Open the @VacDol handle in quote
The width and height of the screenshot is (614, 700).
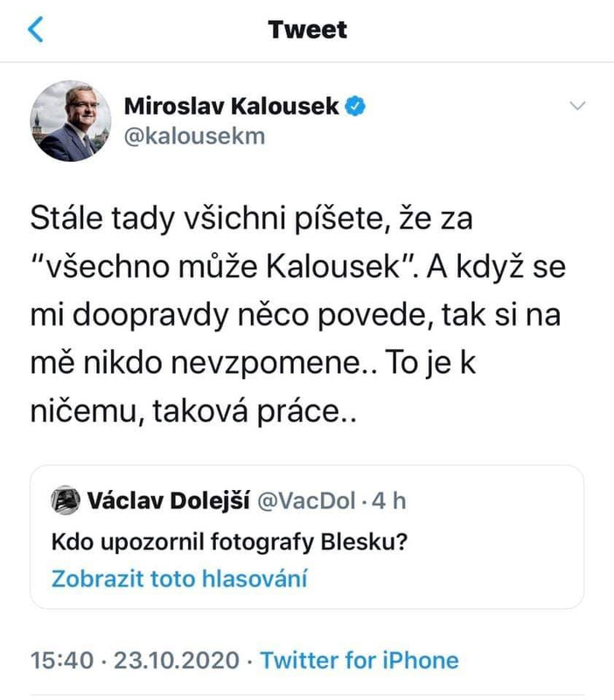[306, 500]
